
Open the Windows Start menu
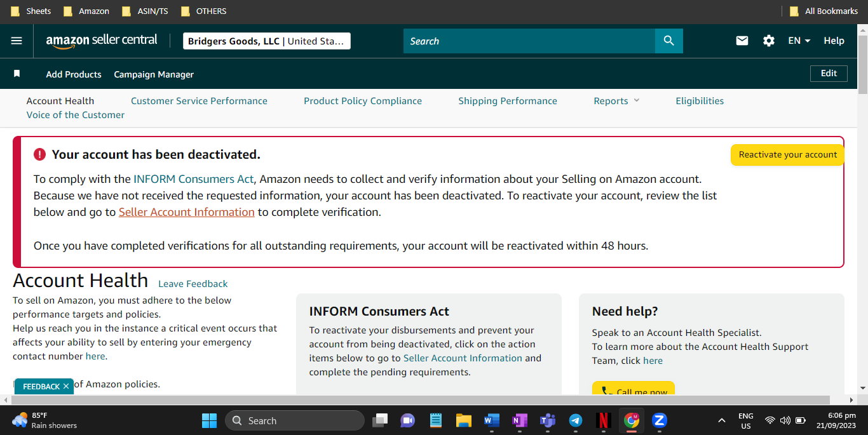(x=209, y=420)
